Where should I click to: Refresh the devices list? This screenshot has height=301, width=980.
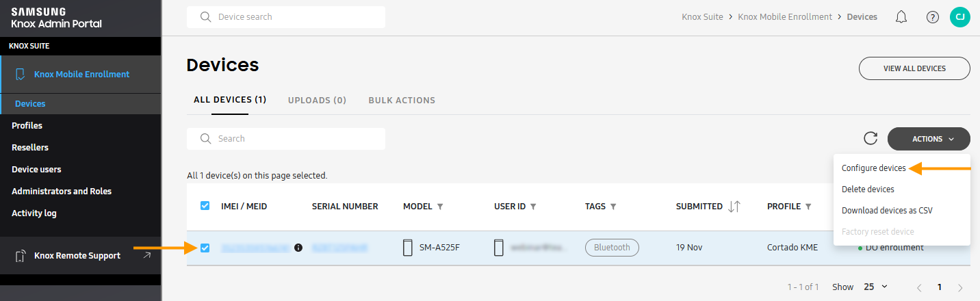point(871,138)
